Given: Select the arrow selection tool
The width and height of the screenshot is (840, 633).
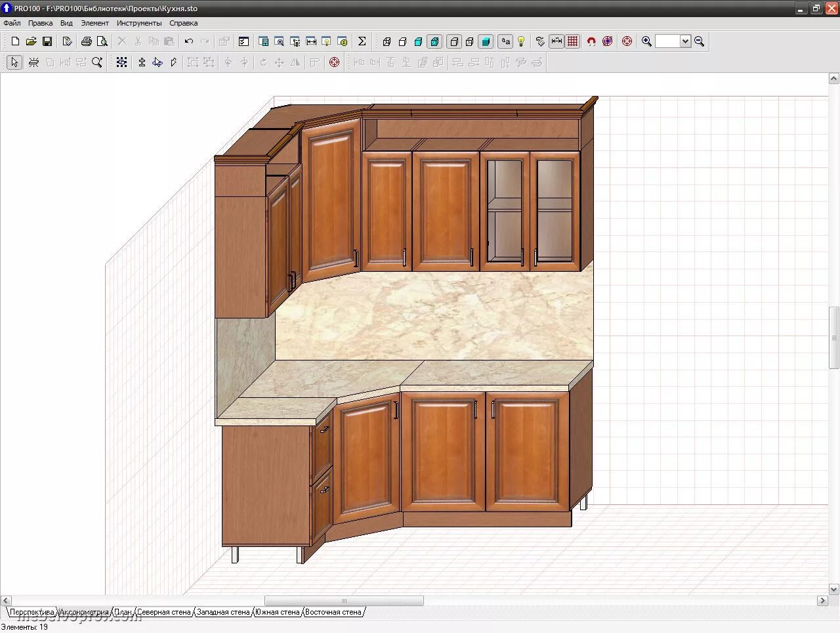Looking at the screenshot, I should [x=14, y=62].
